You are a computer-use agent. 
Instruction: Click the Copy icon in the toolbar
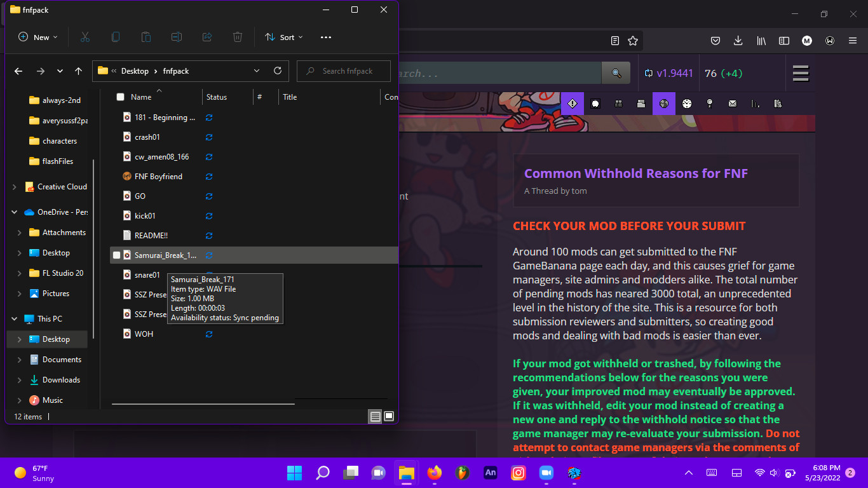click(x=116, y=37)
